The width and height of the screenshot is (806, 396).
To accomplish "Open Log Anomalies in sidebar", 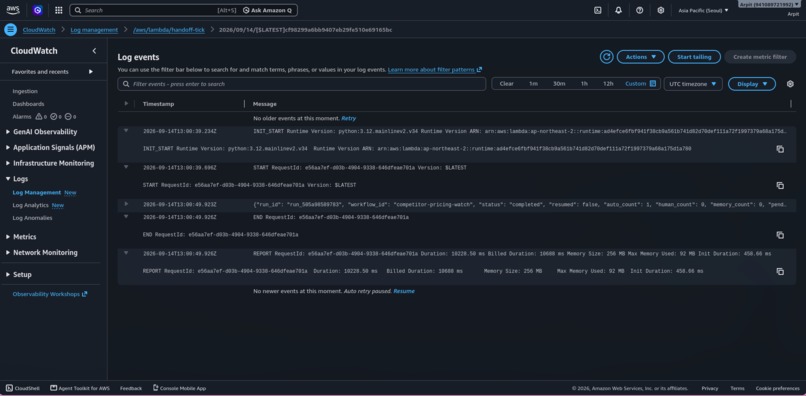I will click(32, 218).
